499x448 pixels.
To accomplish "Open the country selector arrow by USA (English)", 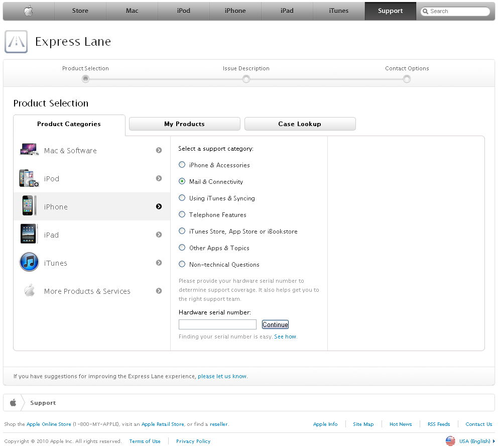I will coord(493,441).
